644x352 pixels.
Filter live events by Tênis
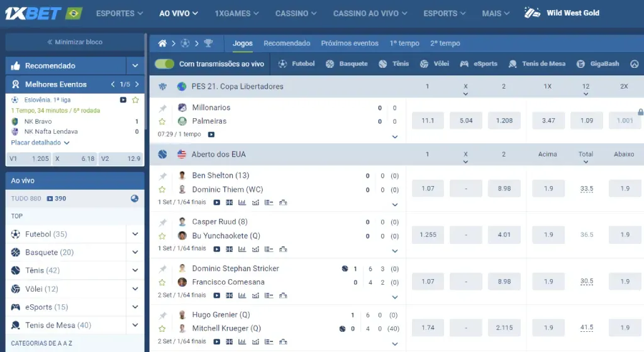point(394,63)
